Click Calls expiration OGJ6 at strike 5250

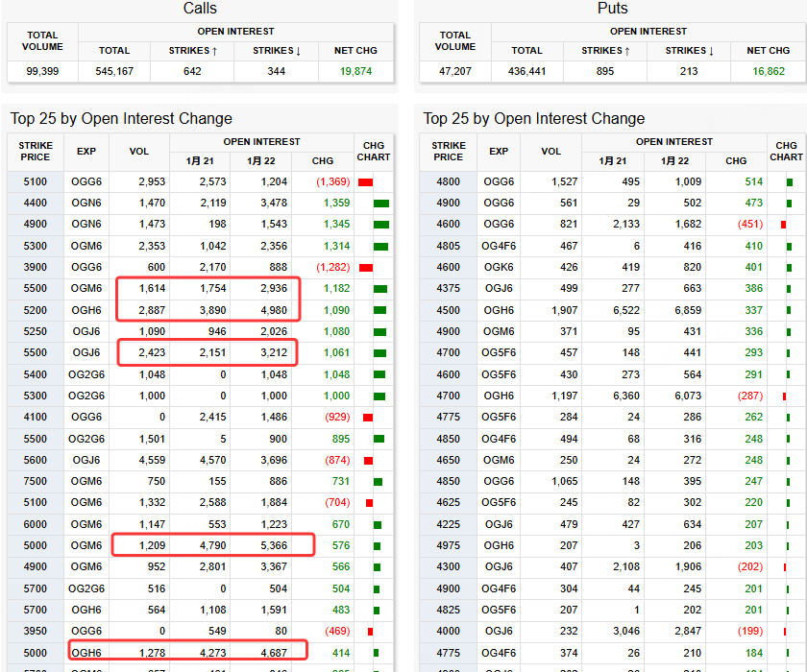coord(86,331)
